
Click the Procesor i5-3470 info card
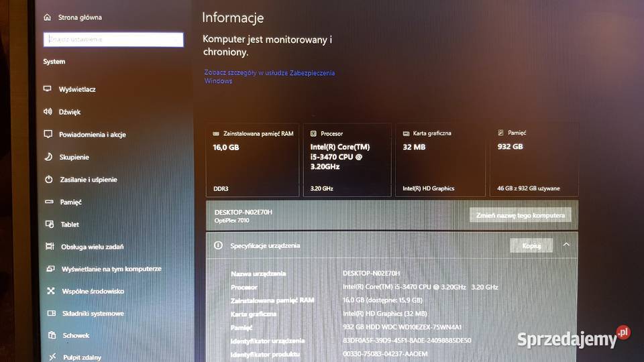pos(347,160)
